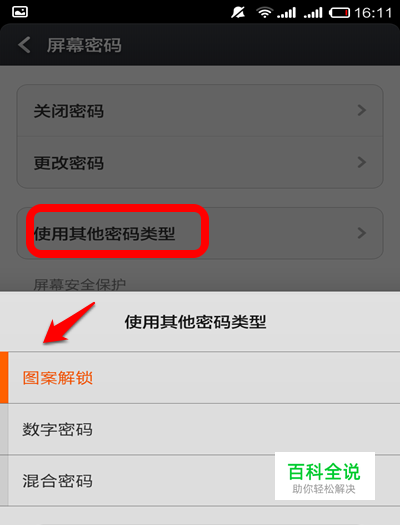Tap the low battery icon

pos(339,13)
